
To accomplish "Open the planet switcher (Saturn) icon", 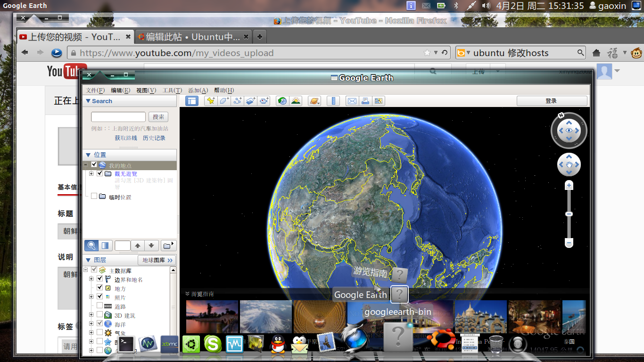I will pyautogui.click(x=314, y=100).
